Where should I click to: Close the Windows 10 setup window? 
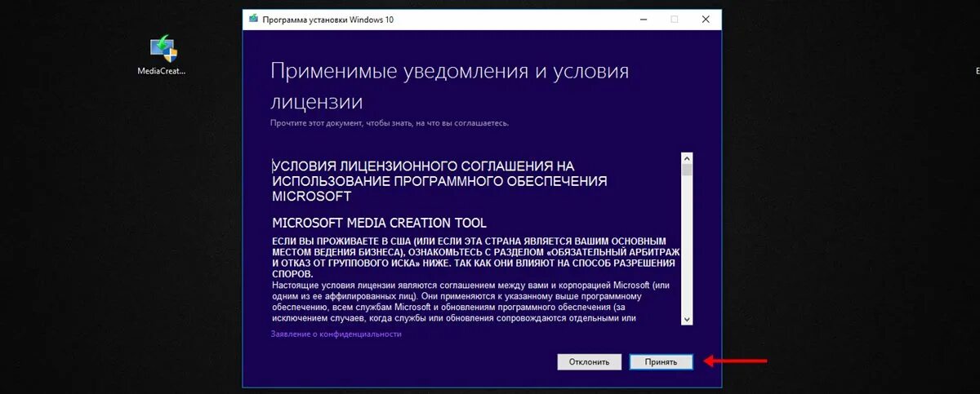706,19
